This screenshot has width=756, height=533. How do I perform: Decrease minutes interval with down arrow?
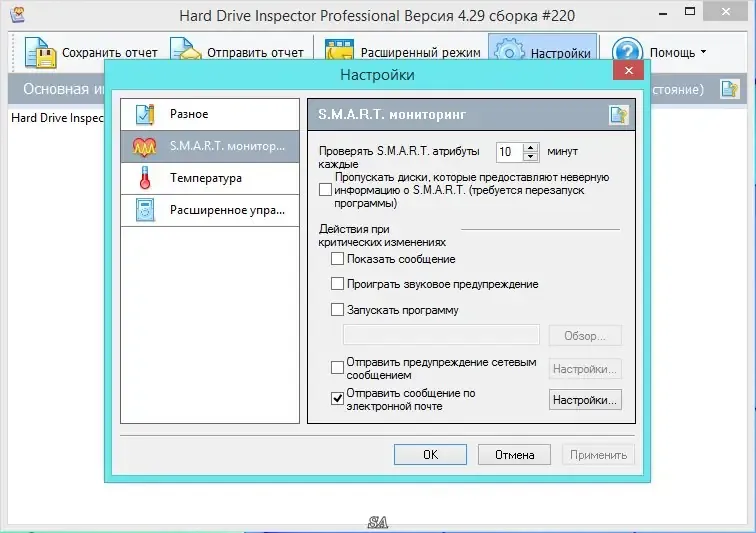(531, 156)
